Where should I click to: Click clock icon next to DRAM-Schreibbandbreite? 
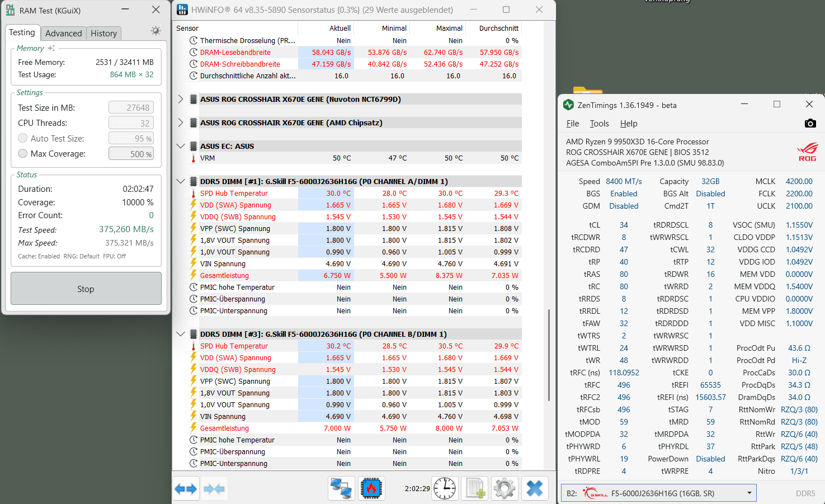tap(194, 64)
